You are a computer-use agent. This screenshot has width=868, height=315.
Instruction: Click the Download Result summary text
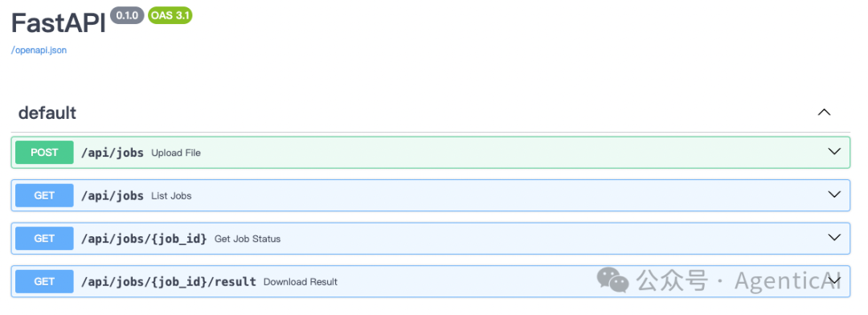301,282
